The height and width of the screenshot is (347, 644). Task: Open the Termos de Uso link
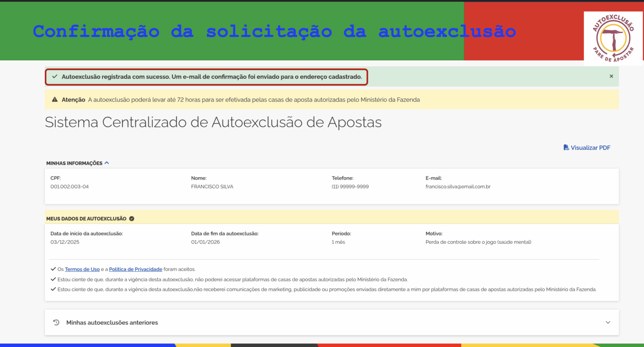[x=82, y=269]
